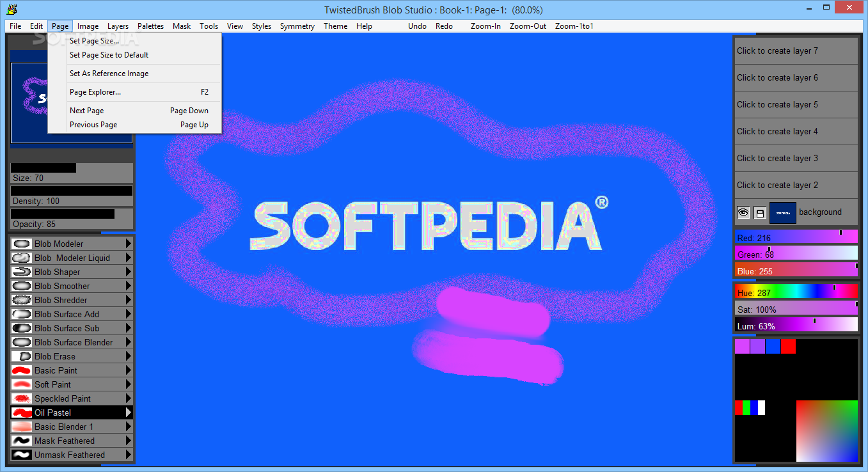The image size is (868, 472).
Task: Select the Soft Paint brush icon
Action: tap(22, 384)
